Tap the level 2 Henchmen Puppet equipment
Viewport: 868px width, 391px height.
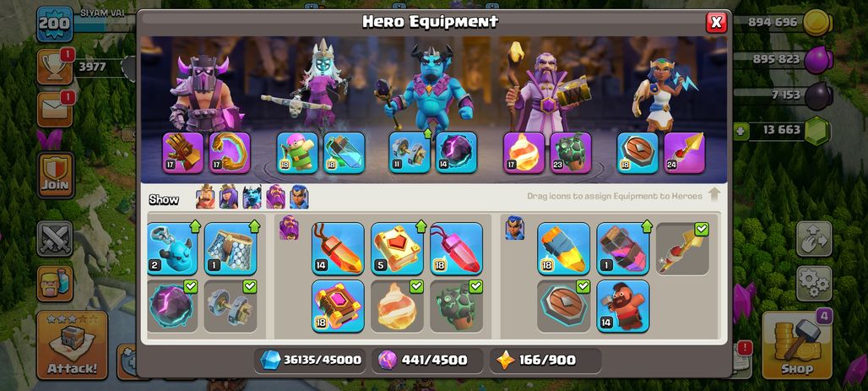point(172,248)
